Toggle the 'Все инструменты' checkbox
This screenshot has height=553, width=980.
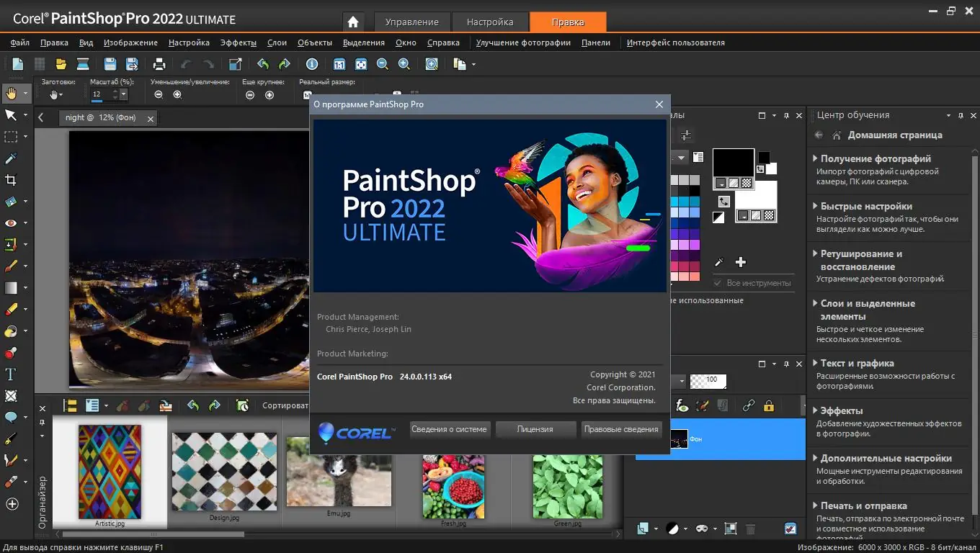coord(718,283)
